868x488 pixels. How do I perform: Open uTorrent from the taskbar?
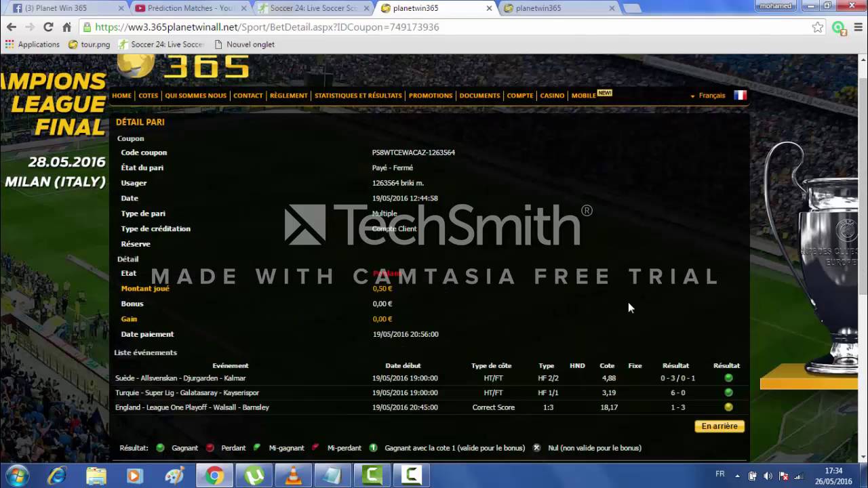point(254,476)
